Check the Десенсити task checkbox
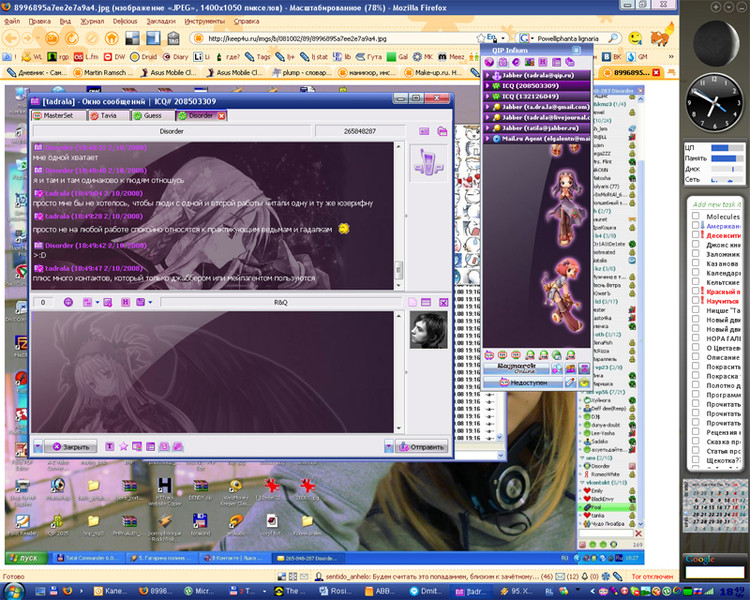This screenshot has width=750, height=600. (695, 235)
